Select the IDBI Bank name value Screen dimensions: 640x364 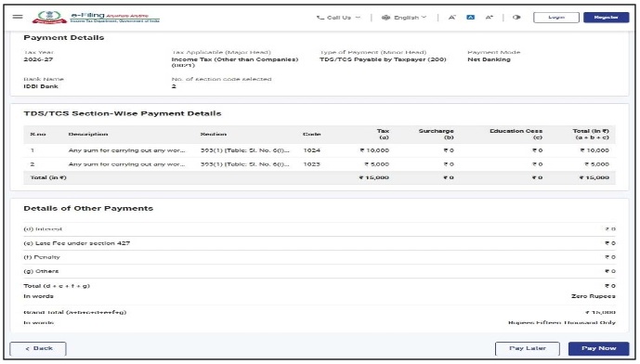(x=41, y=86)
